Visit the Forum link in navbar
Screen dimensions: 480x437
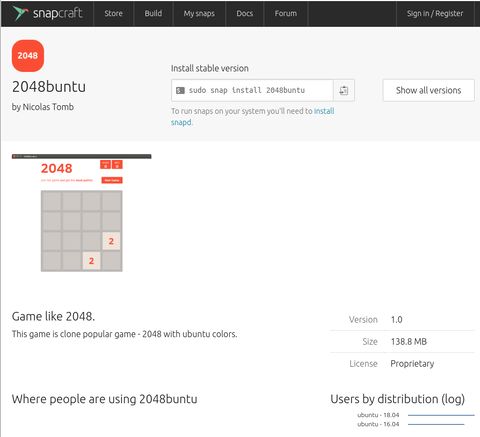pyautogui.click(x=285, y=13)
